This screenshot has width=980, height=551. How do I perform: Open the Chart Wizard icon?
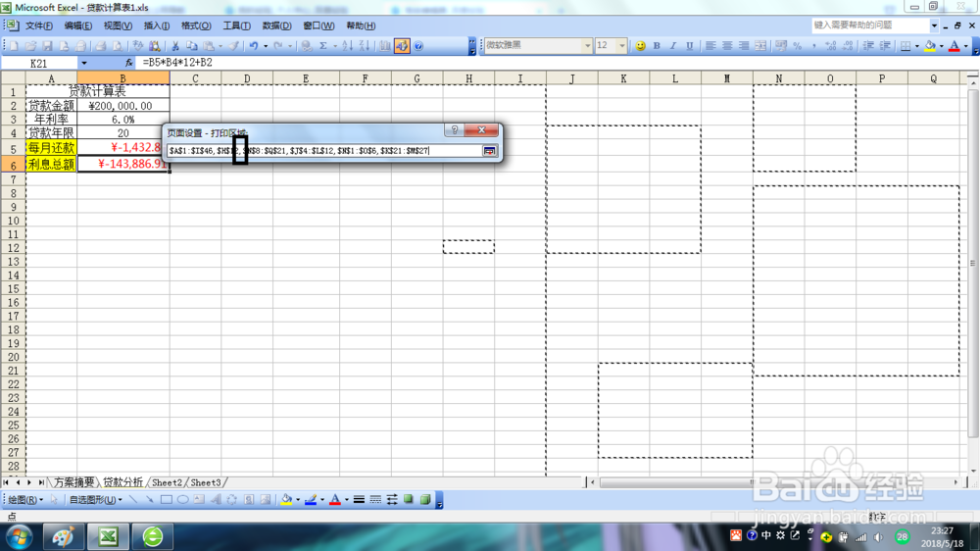(385, 46)
